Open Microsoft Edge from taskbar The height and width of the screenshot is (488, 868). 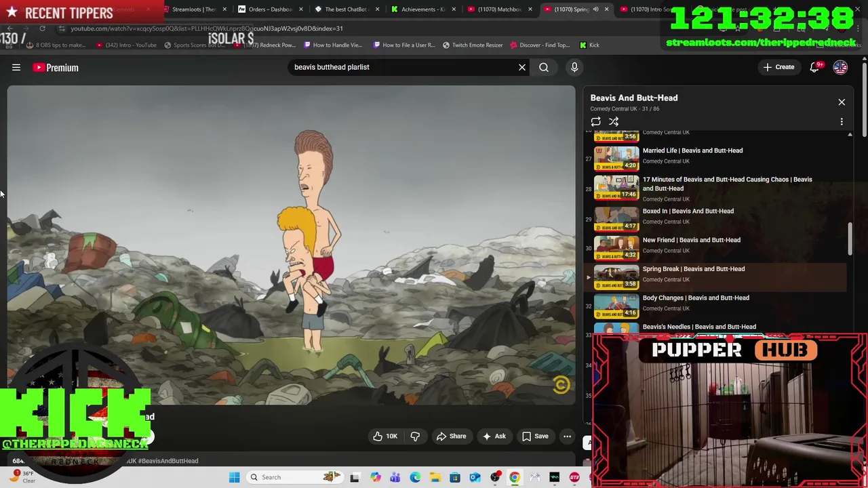[415, 477]
